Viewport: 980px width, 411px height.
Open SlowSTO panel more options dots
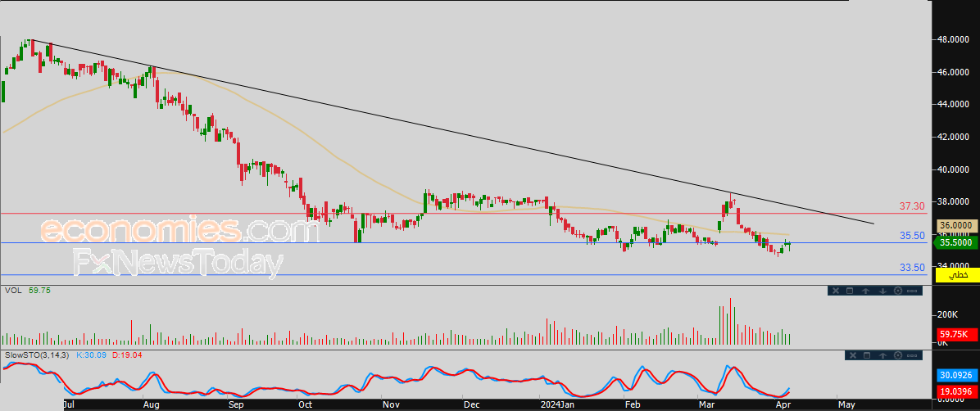click(x=912, y=356)
